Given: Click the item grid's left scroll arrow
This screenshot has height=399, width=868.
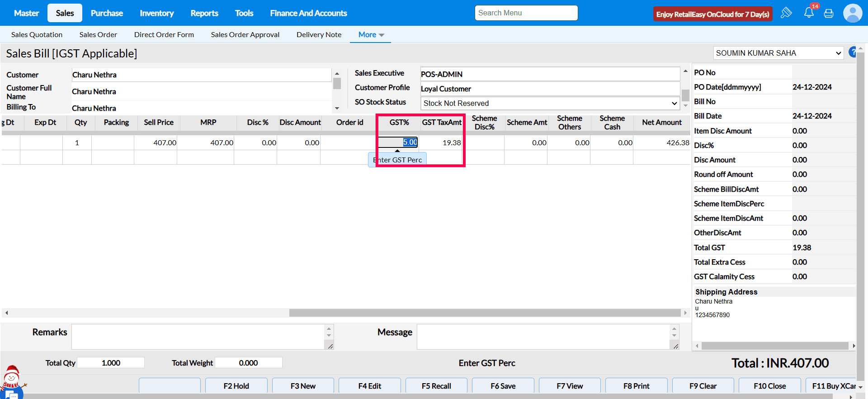Looking at the screenshot, I should (6, 313).
